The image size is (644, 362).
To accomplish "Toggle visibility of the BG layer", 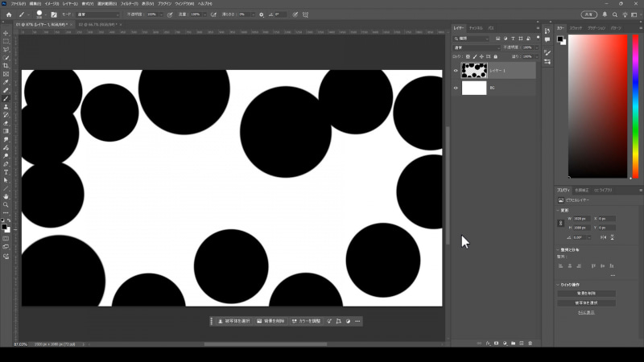I will click(x=456, y=88).
